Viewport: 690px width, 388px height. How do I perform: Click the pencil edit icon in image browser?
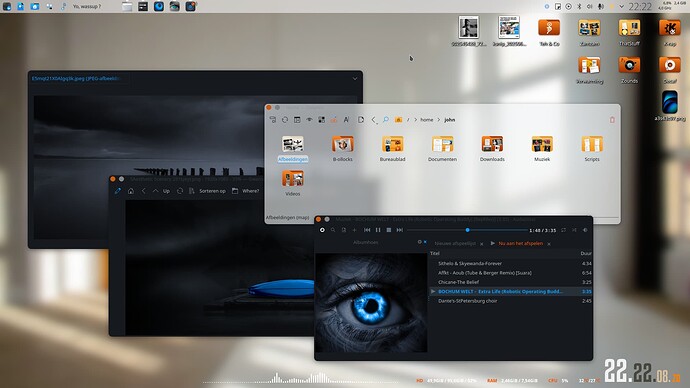[x=117, y=191]
